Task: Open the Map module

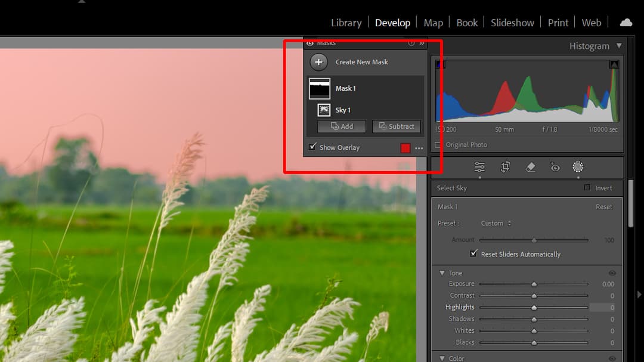Action: tap(434, 23)
